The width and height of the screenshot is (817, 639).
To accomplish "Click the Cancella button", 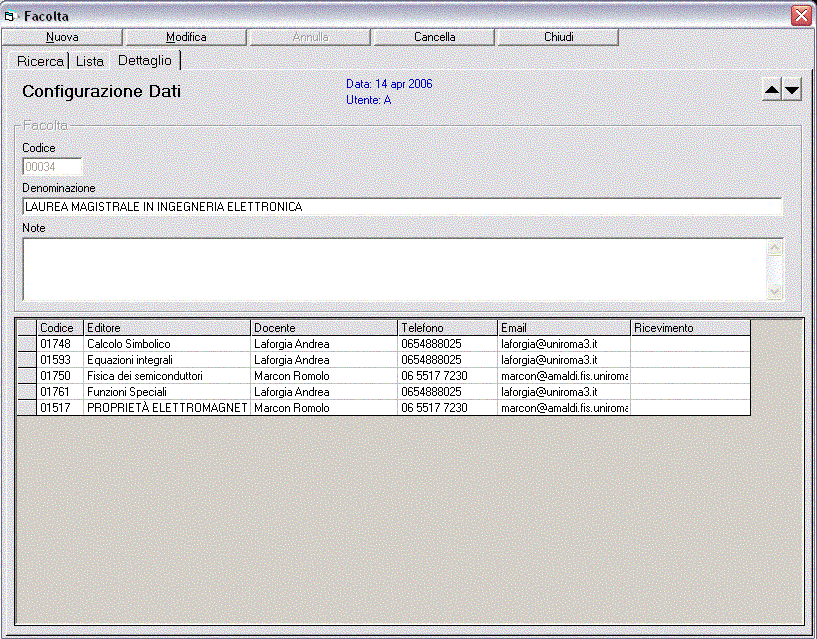I will 434,37.
